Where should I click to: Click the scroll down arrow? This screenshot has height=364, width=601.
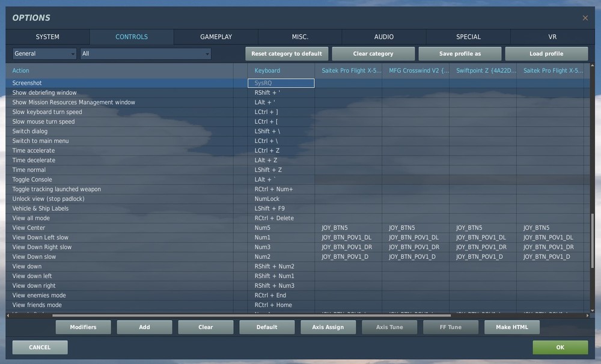click(592, 311)
